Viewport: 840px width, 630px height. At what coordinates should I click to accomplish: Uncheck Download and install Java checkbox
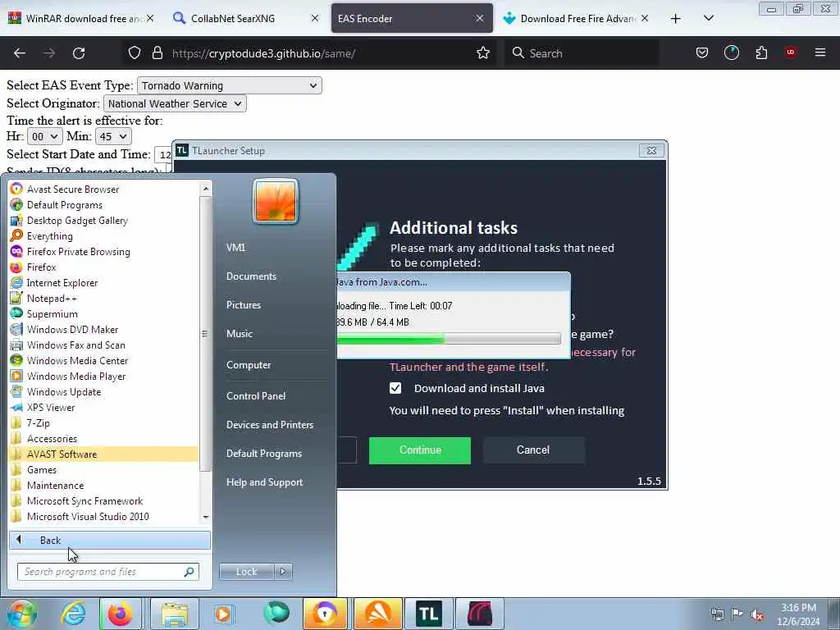(395, 388)
